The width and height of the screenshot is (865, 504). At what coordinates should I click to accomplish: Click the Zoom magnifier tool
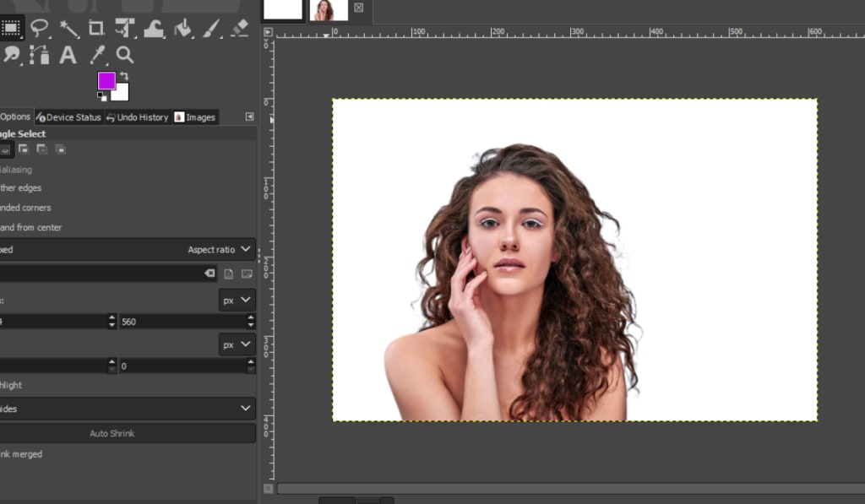click(x=125, y=56)
